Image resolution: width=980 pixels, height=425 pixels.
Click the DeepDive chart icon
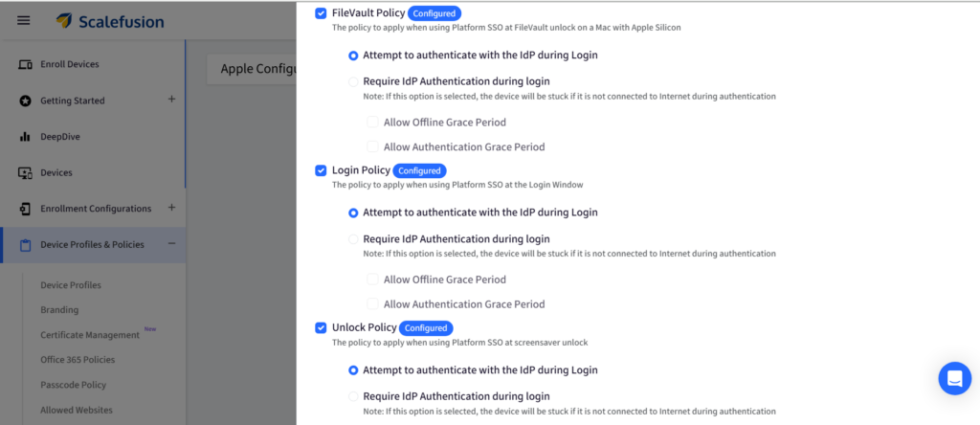click(x=26, y=137)
